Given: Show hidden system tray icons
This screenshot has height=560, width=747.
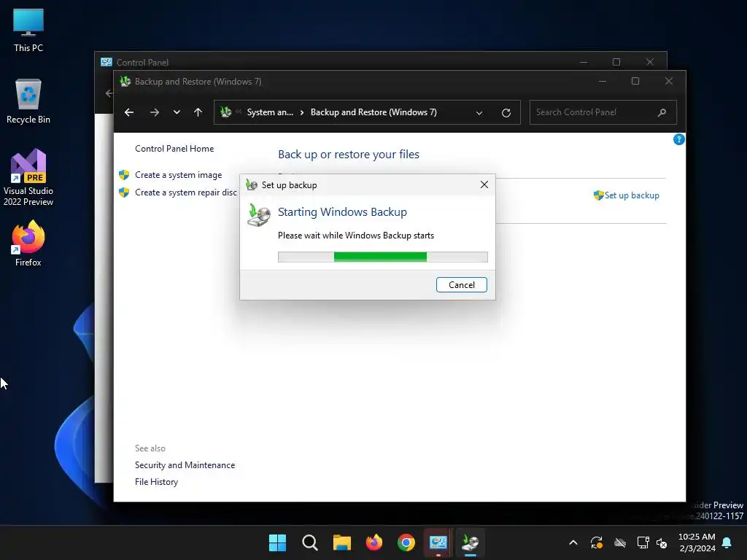Looking at the screenshot, I should coord(573,542).
